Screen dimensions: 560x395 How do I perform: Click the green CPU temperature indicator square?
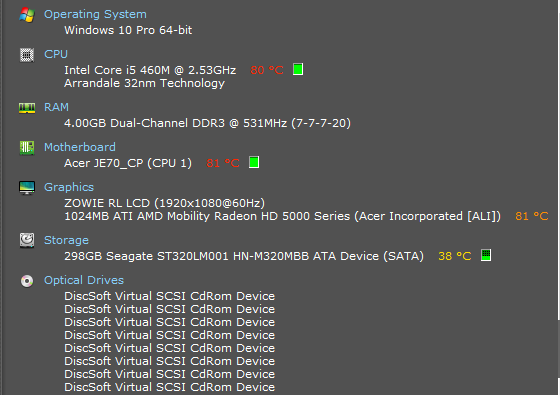point(298,69)
